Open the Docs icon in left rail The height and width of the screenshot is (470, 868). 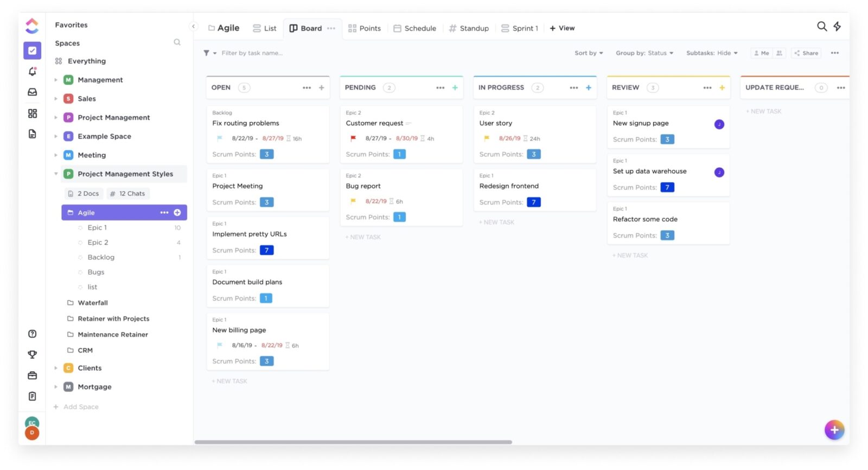(x=32, y=134)
